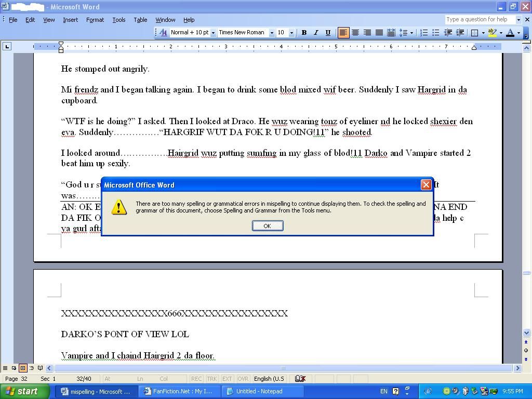
Task: Click the spelling and grammar status icon
Action: 300,379
